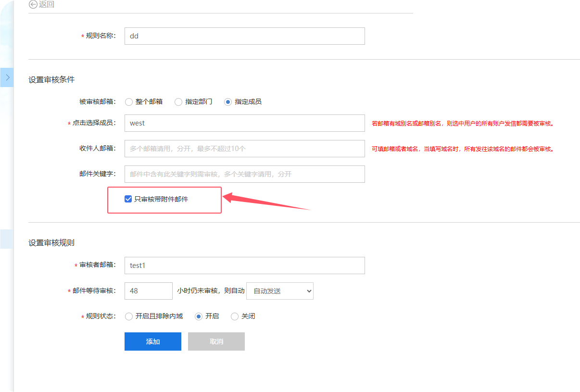
Task: Expand the left sidebar chevron
Action: (x=7, y=77)
